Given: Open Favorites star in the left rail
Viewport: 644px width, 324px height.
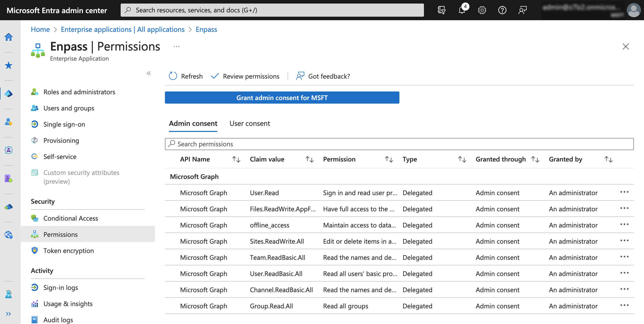Looking at the screenshot, I should (x=9, y=65).
